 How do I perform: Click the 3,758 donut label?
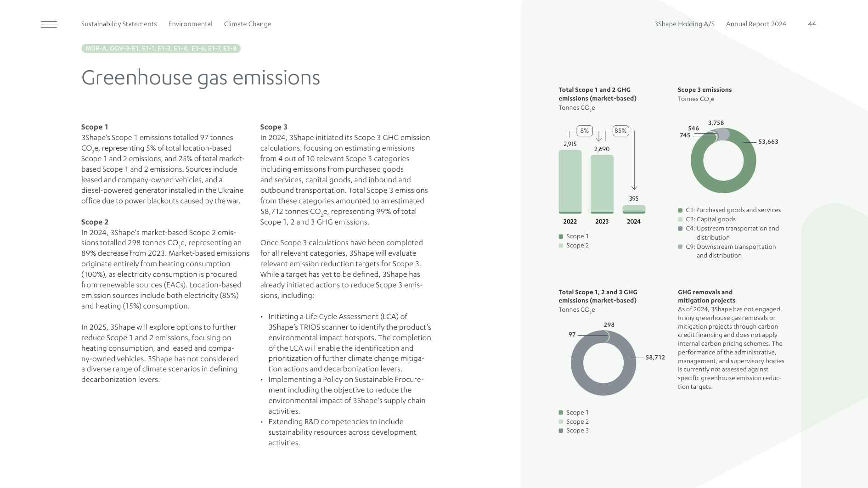[716, 123]
